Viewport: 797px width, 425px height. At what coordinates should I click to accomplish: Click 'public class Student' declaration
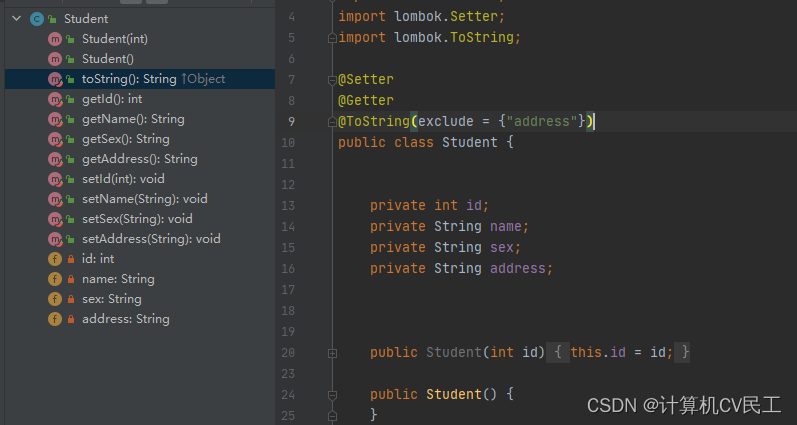(418, 142)
